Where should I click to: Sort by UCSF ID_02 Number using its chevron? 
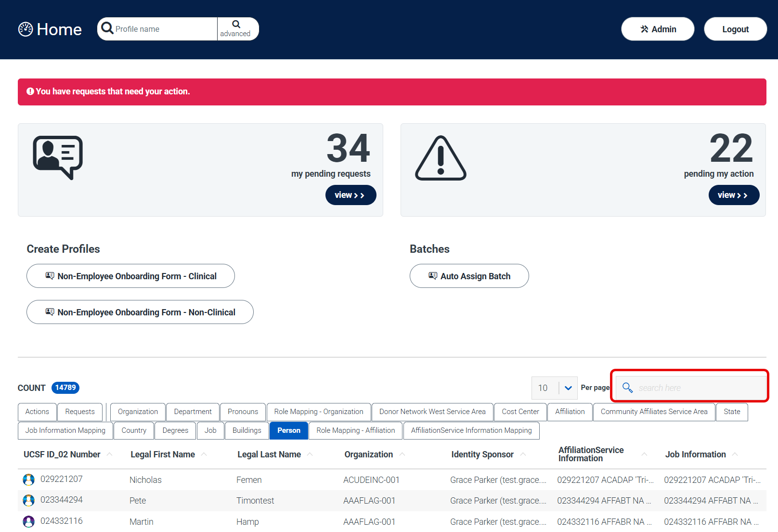109,454
